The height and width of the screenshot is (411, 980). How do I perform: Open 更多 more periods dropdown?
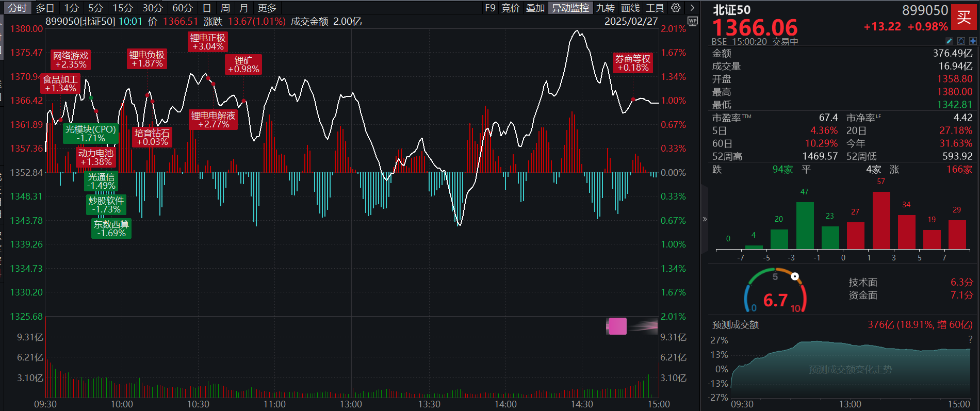(267, 8)
